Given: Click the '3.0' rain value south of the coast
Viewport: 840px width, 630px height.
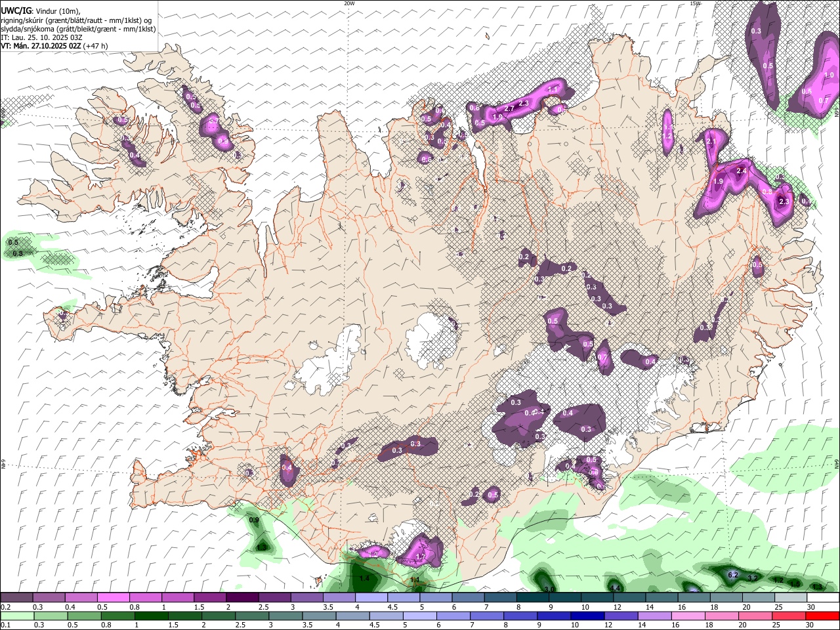Looking at the screenshot, I should (550, 589).
